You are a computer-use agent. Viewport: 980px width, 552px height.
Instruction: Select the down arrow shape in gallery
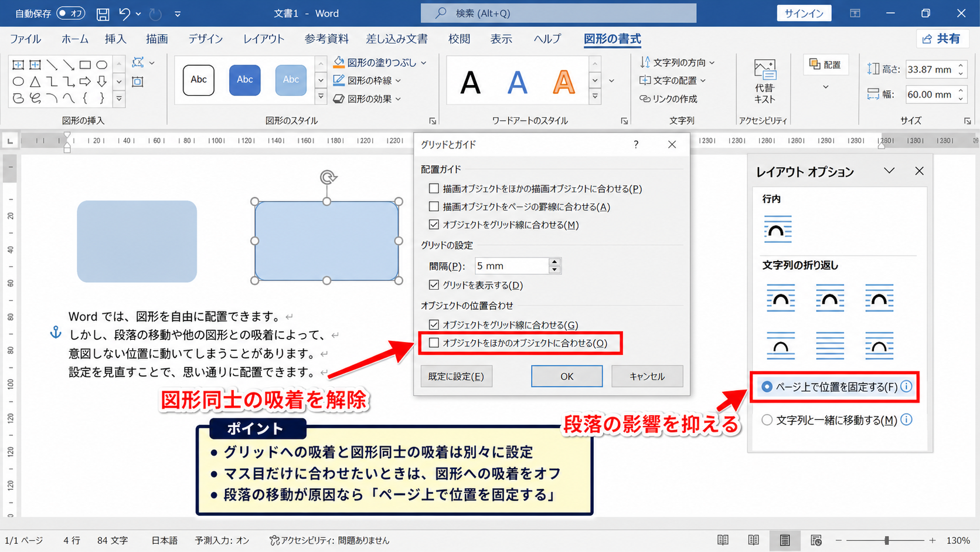(102, 82)
